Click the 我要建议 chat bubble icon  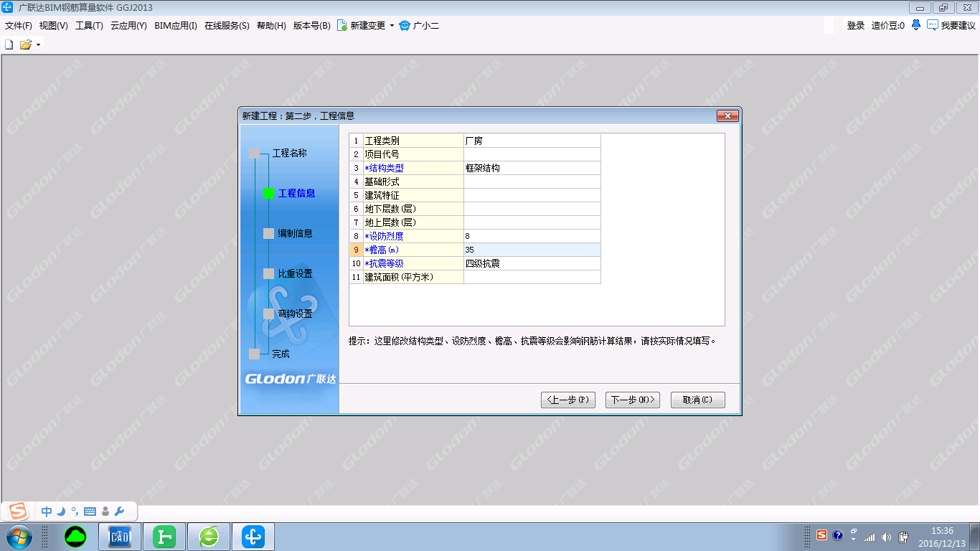933,25
